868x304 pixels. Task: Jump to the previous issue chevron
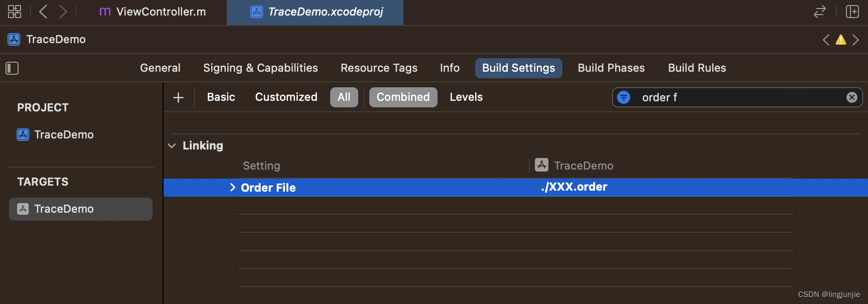pyautogui.click(x=826, y=40)
